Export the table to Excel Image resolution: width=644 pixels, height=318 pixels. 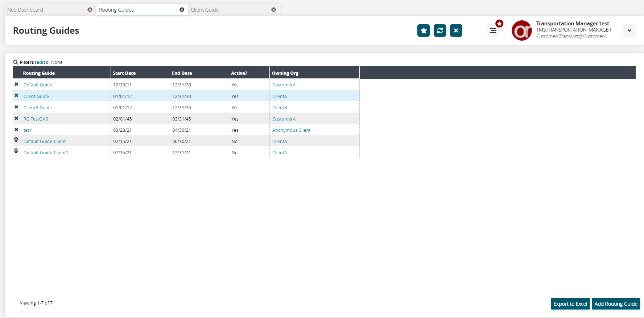[570, 304]
